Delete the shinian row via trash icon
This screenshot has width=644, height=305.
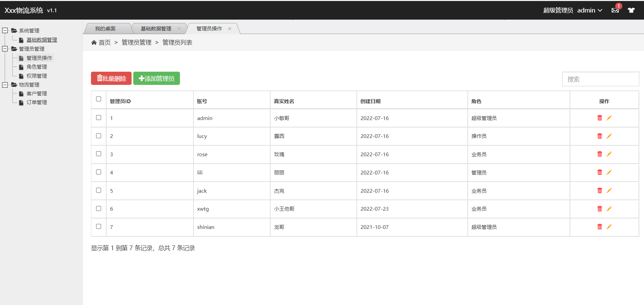tap(600, 227)
